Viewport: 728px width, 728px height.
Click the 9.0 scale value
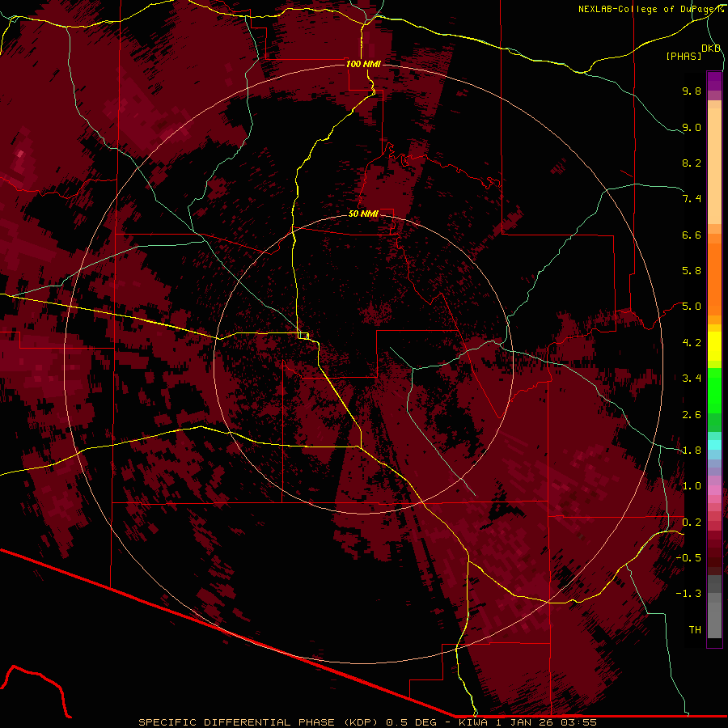click(x=692, y=127)
